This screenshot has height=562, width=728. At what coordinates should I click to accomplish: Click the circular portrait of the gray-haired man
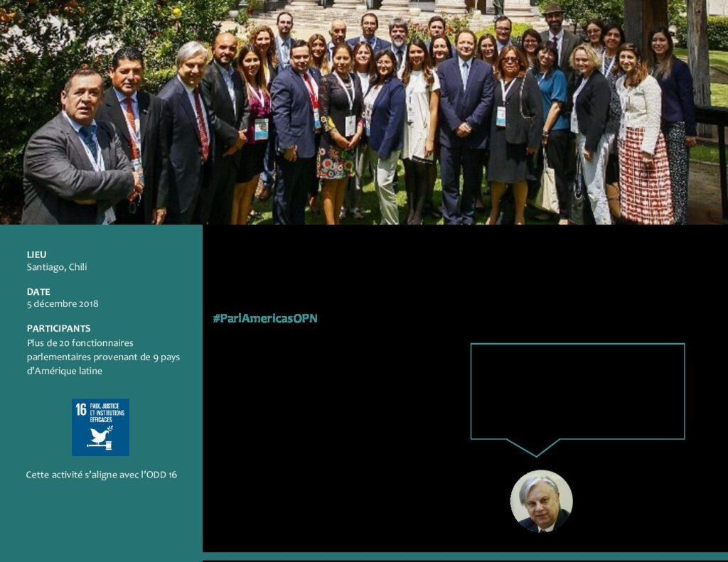coord(541,501)
